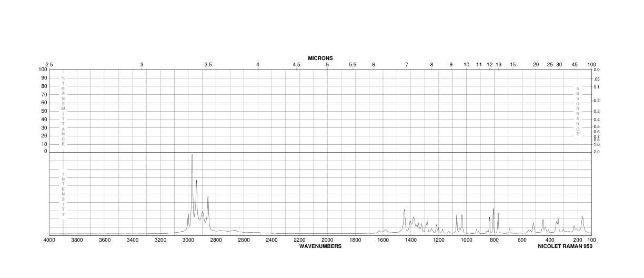Click the 7 microns tick label

tap(407, 64)
